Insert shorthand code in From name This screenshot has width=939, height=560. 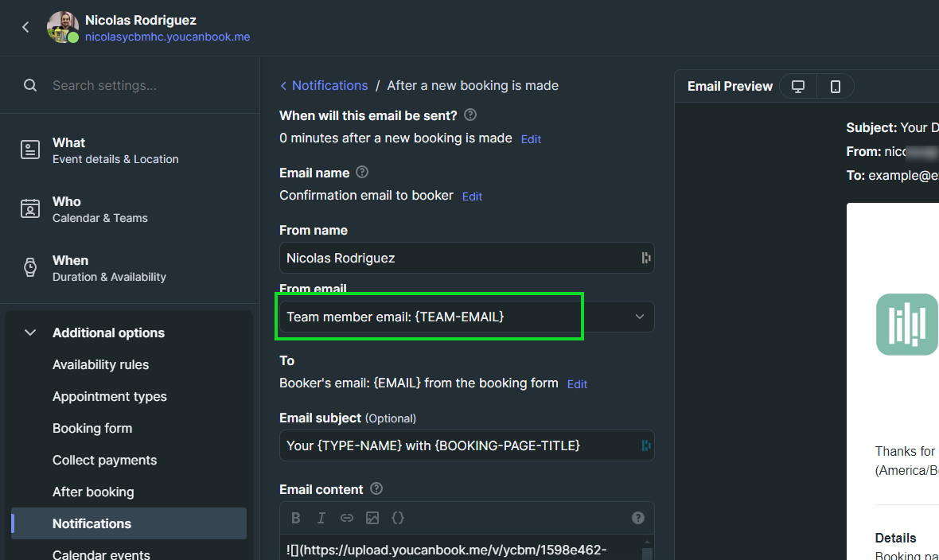coord(645,259)
